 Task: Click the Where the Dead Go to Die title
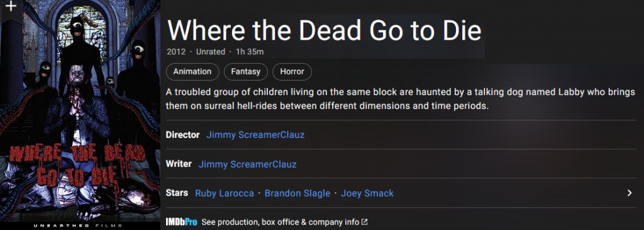[324, 30]
